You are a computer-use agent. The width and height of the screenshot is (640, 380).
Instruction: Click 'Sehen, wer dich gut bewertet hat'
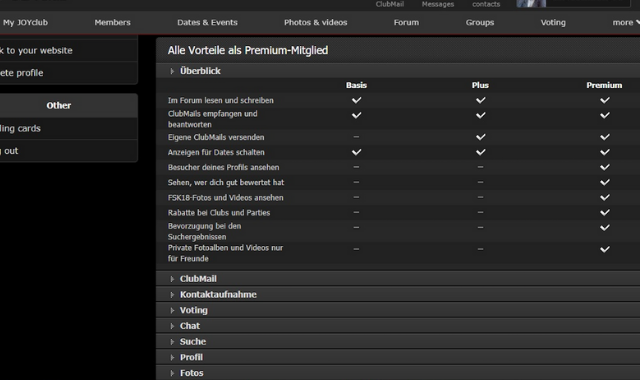pyautogui.click(x=226, y=182)
